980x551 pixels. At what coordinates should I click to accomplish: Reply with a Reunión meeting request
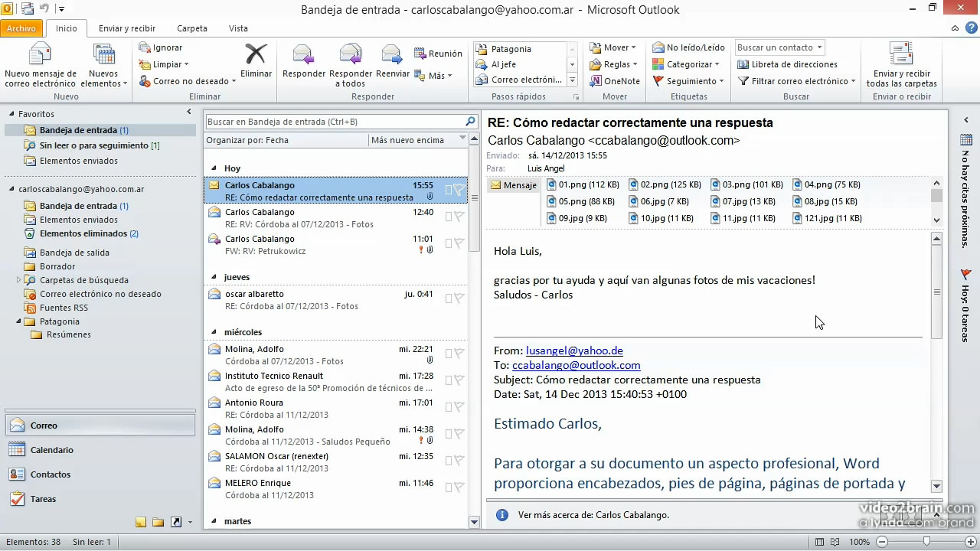click(439, 54)
